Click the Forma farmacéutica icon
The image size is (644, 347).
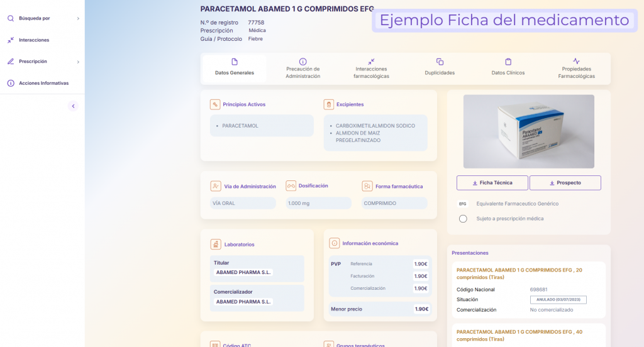(367, 186)
